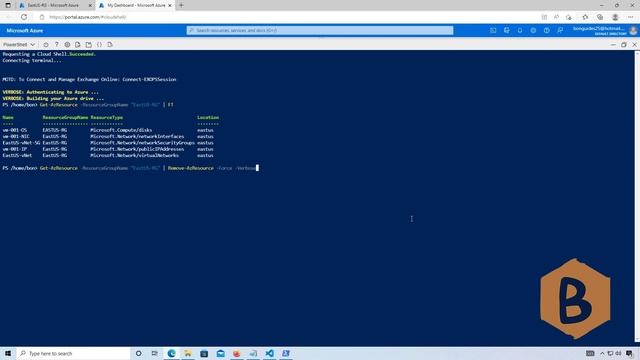640x360 pixels.
Task: Open Microsoft Edge from the taskbar
Action: tap(171, 353)
